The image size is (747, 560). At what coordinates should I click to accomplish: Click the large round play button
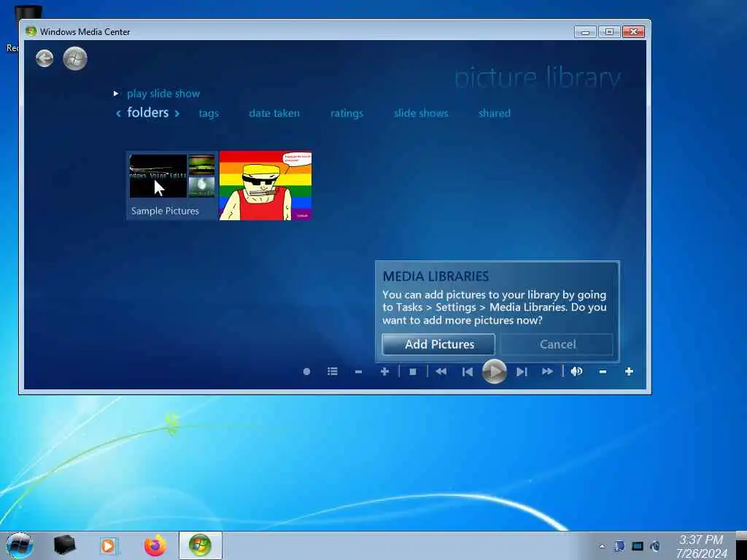coord(494,371)
